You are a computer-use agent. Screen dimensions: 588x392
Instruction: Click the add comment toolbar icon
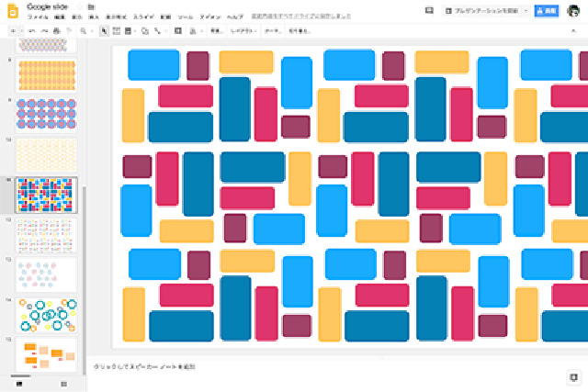178,31
